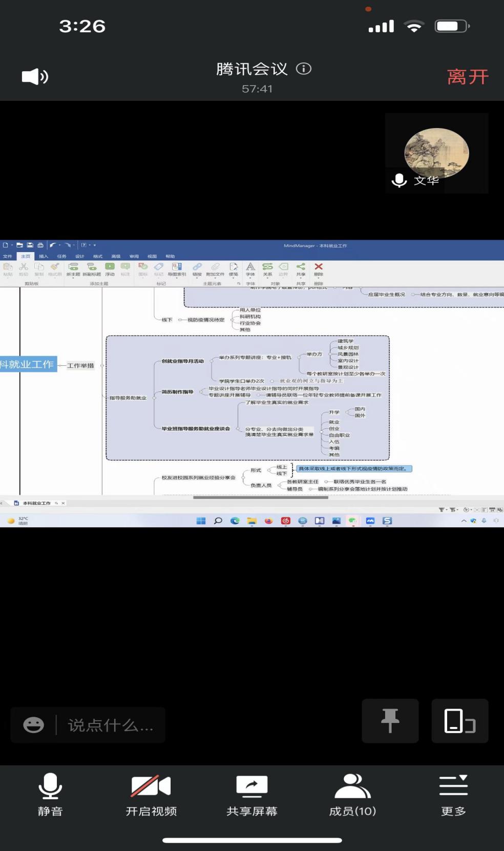Tap the rotate screen orientation icon

pyautogui.click(x=459, y=720)
